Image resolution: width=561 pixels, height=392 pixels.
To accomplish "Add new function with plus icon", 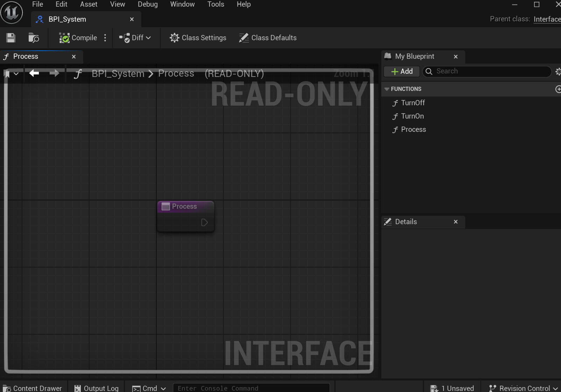I will (558, 89).
